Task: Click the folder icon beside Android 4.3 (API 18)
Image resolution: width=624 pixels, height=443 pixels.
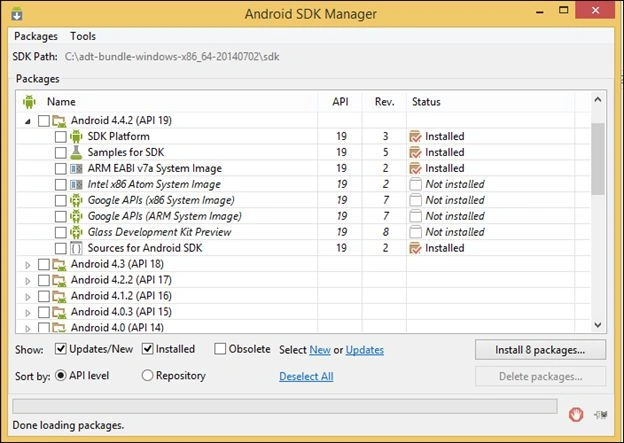Action: coord(59,264)
